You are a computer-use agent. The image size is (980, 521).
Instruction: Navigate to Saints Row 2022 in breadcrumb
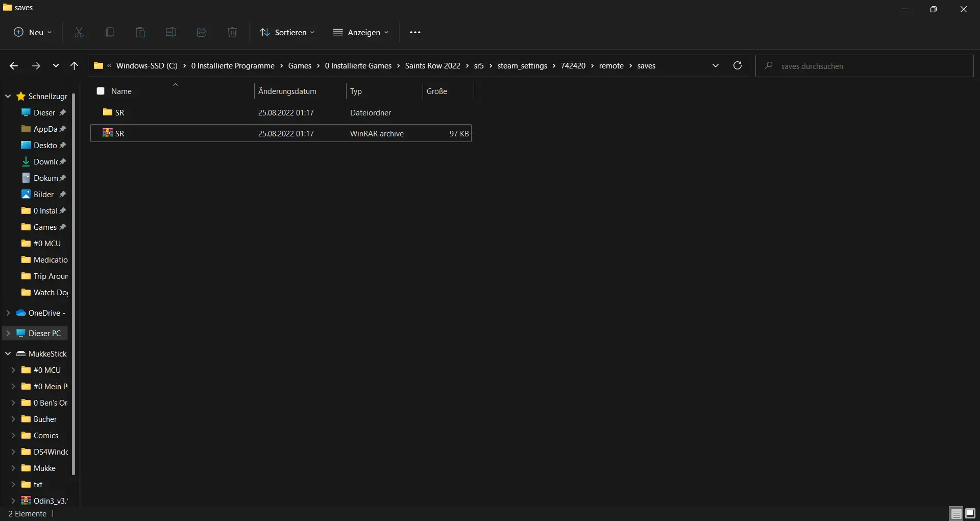[x=433, y=66]
